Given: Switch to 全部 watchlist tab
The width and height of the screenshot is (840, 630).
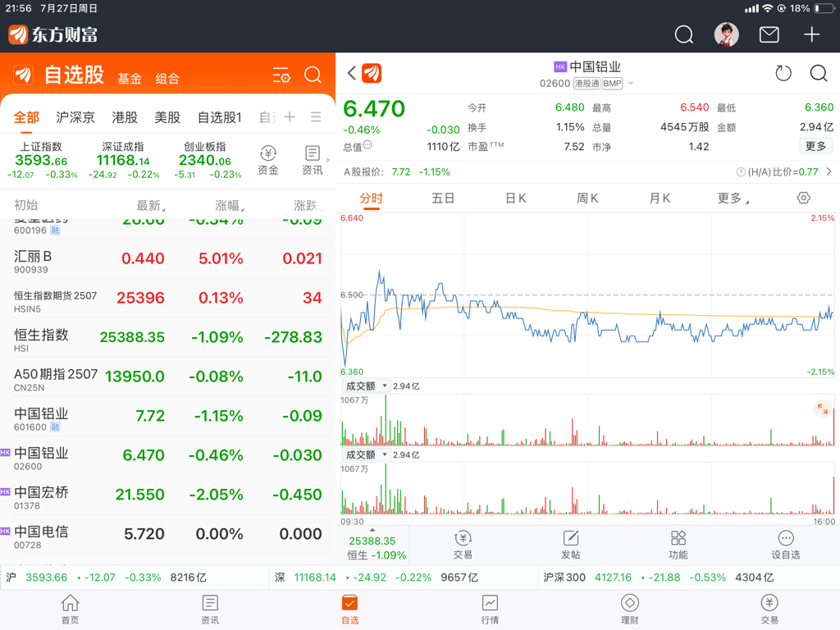Looking at the screenshot, I should coord(26,117).
